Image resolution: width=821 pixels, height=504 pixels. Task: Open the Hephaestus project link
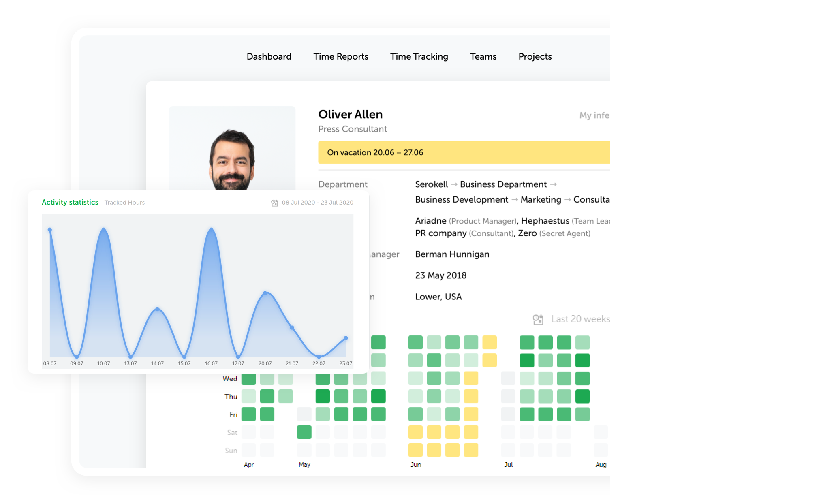click(545, 221)
